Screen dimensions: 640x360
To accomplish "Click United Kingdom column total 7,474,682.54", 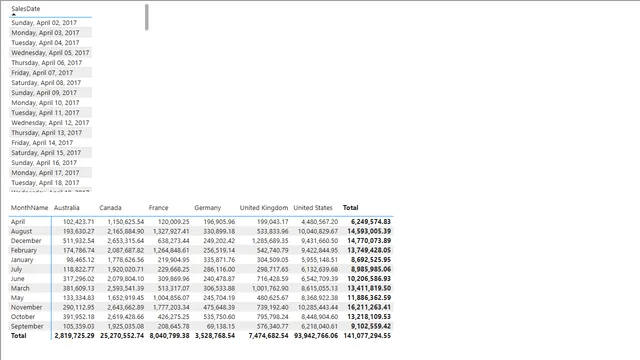I will coord(268,336).
